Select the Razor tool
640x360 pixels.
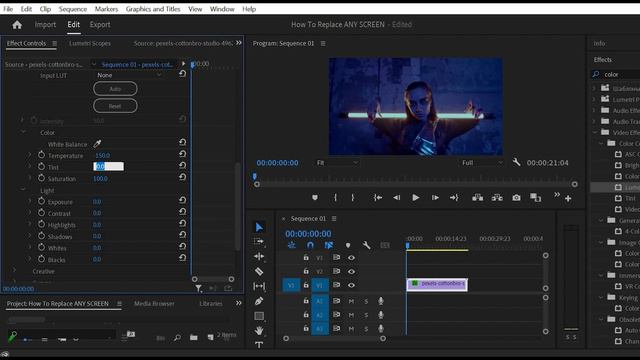[x=259, y=271]
